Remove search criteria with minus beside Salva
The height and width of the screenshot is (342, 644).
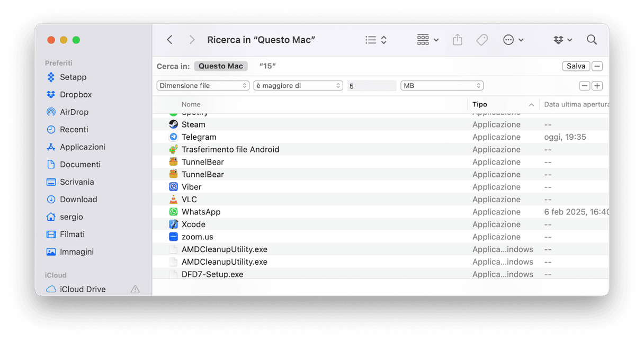pos(597,66)
